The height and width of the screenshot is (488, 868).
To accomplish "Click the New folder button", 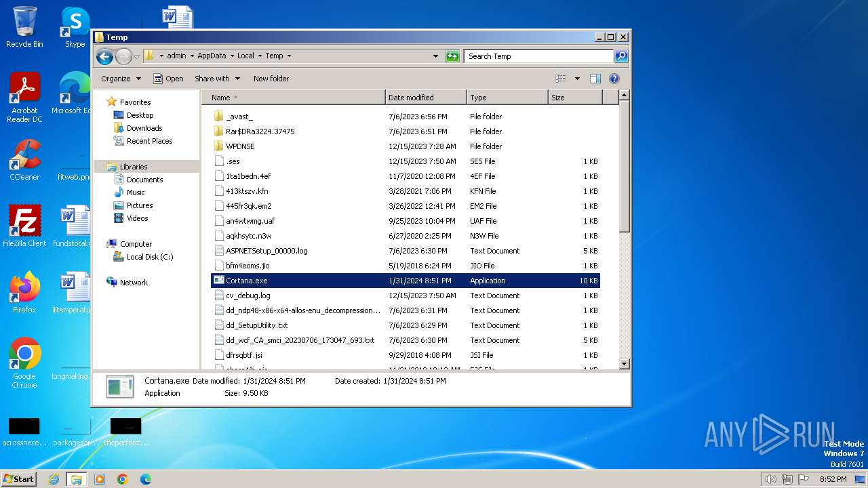I will click(x=271, y=79).
